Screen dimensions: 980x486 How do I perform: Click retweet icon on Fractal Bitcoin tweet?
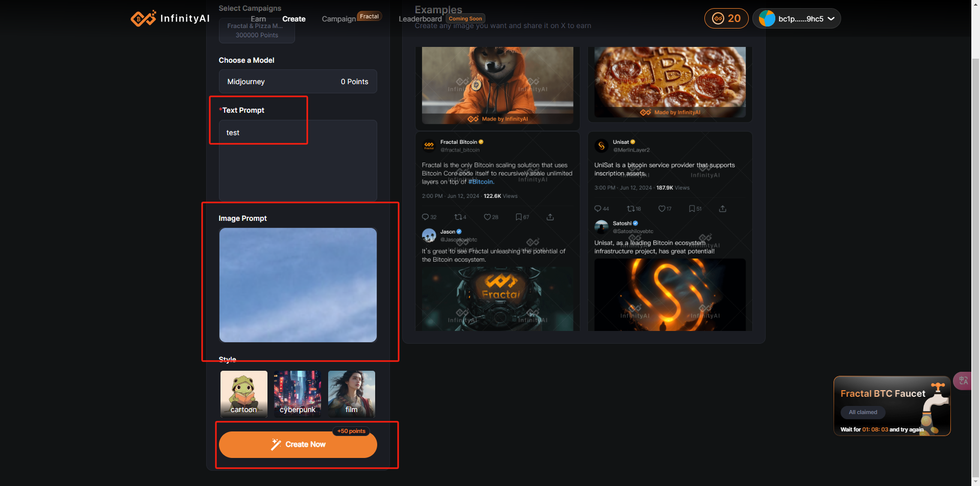click(458, 217)
